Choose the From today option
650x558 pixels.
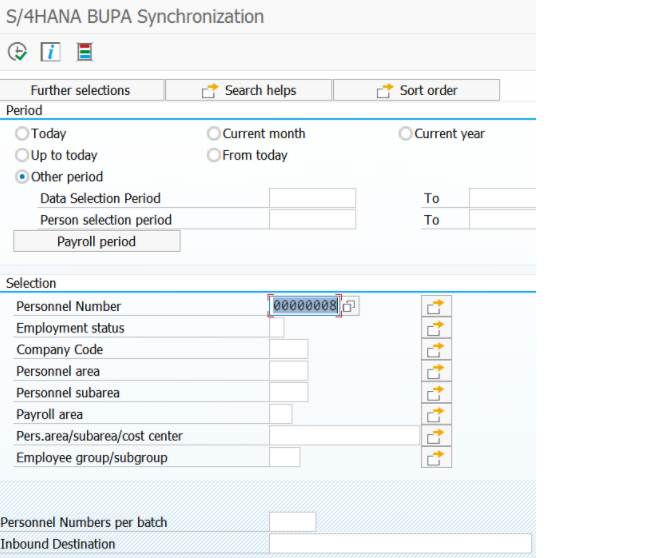pos(213,155)
